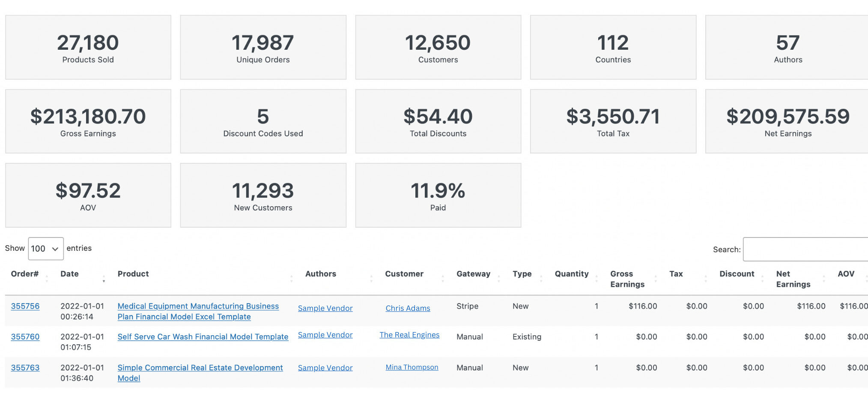Image resolution: width=868 pixels, height=397 pixels.
Task: Sort table by Gross Earnings column header
Action: coord(627,279)
